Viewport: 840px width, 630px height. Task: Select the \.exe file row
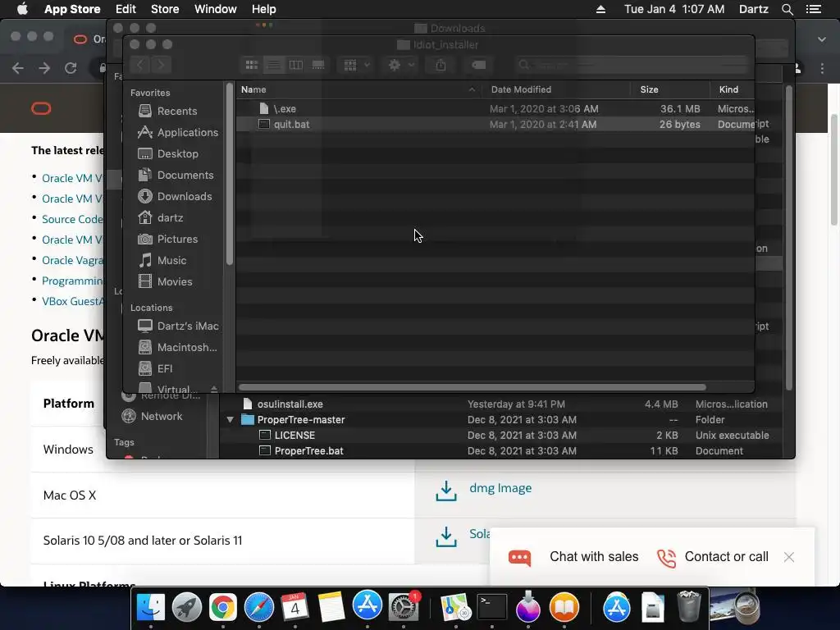click(x=495, y=109)
